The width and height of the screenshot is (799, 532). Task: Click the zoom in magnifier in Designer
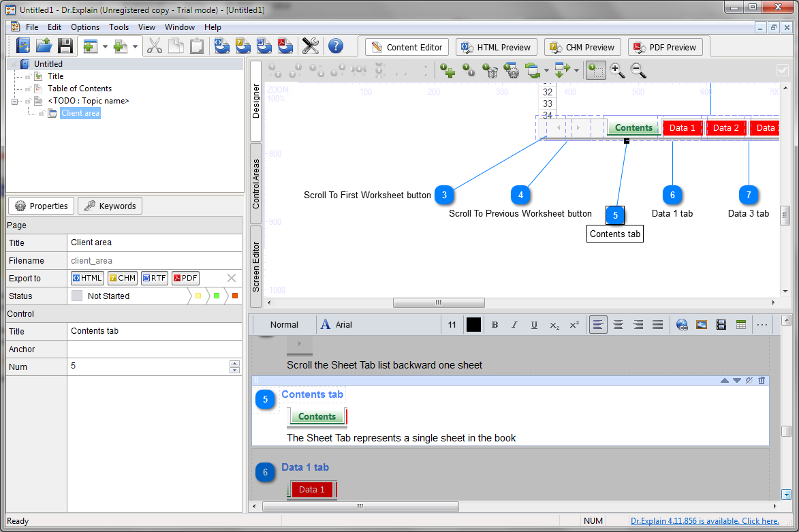click(x=617, y=70)
